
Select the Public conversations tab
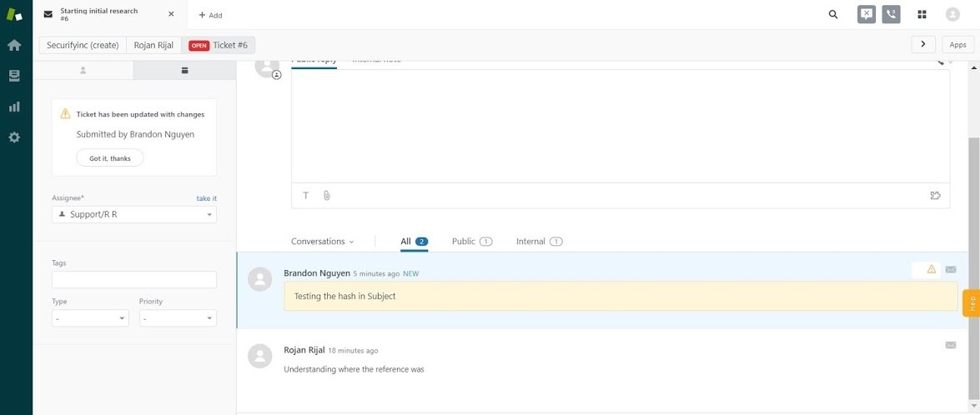tap(472, 242)
